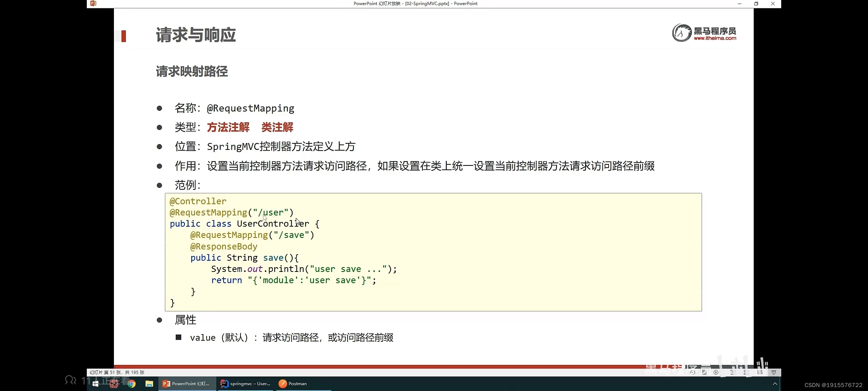Image resolution: width=868 pixels, height=391 pixels.
Task: Switch to IntelliJ springmvc taskbar window
Action: pyautogui.click(x=246, y=384)
